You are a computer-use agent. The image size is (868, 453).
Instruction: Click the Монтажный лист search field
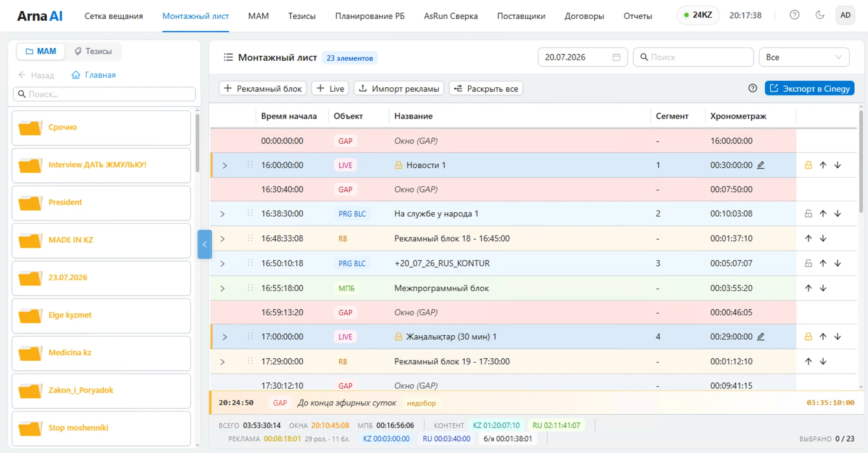coord(693,57)
